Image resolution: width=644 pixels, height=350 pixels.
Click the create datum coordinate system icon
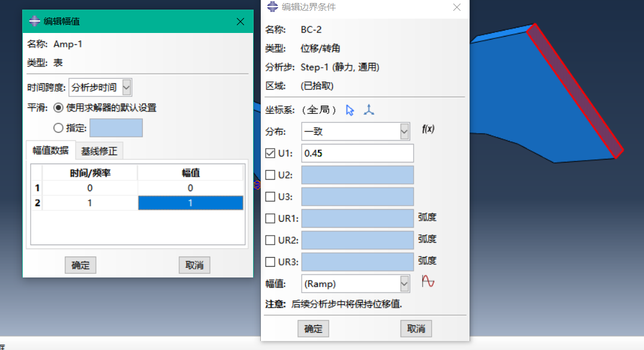tap(369, 110)
